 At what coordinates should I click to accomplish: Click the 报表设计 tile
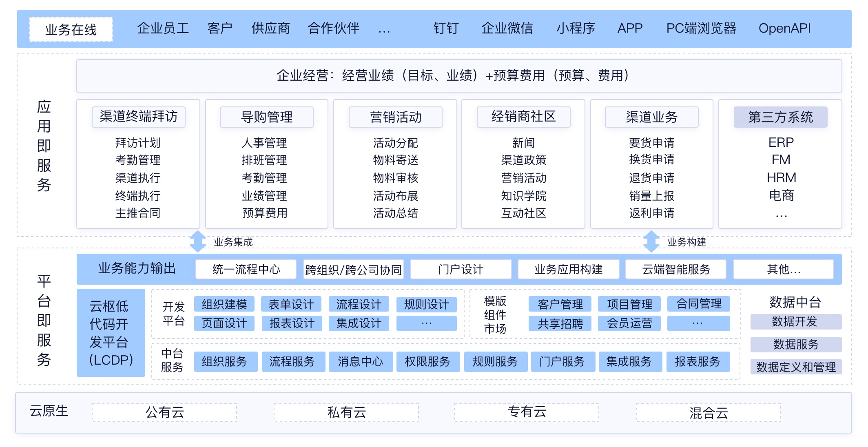(292, 323)
